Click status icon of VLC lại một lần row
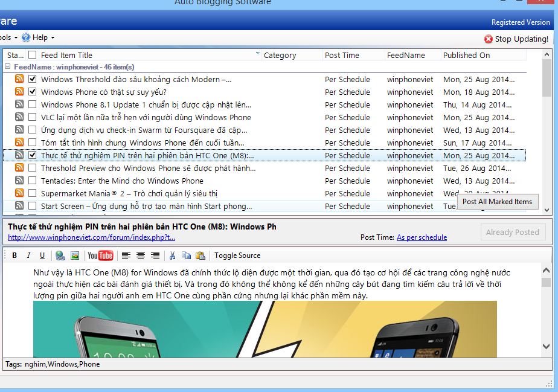The width and height of the screenshot is (558, 392). click(x=19, y=117)
